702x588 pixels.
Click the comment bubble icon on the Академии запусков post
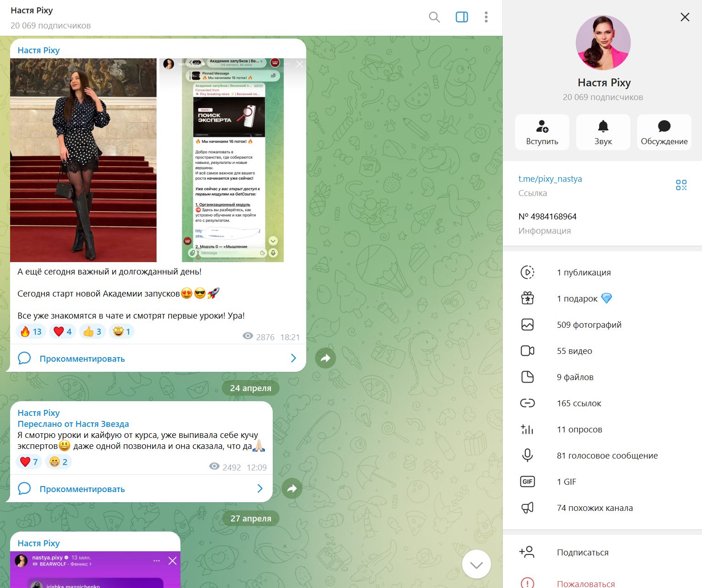(24, 358)
